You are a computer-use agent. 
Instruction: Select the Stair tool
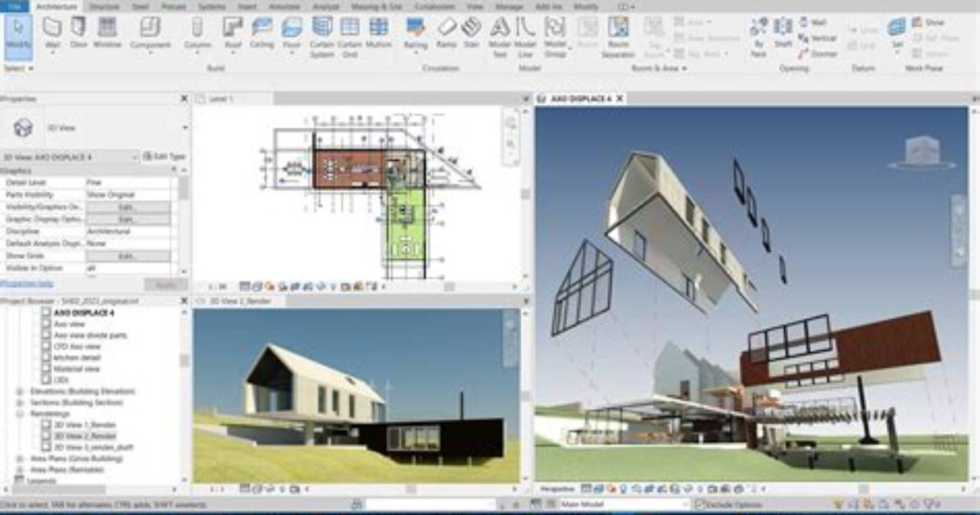[x=471, y=34]
